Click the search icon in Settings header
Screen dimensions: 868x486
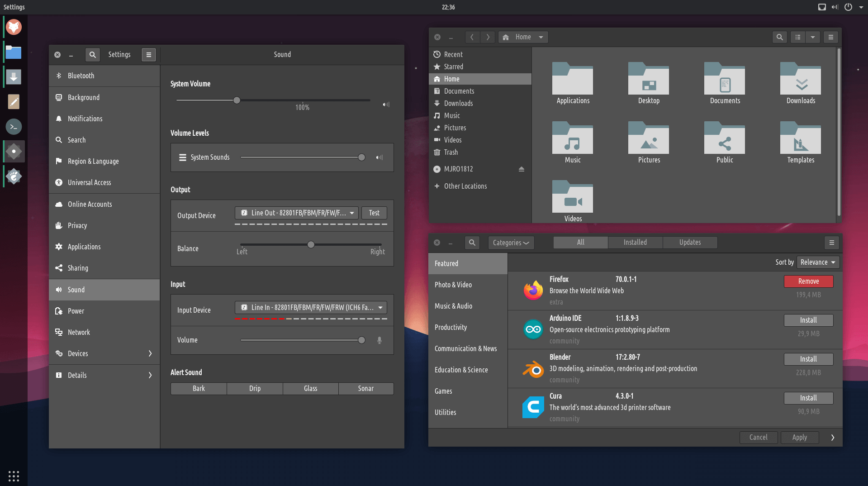92,55
